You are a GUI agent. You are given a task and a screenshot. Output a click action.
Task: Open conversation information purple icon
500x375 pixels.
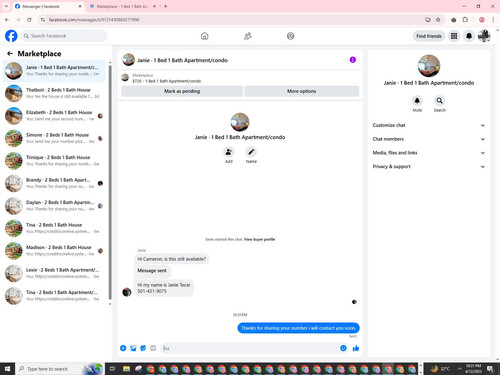tap(353, 60)
